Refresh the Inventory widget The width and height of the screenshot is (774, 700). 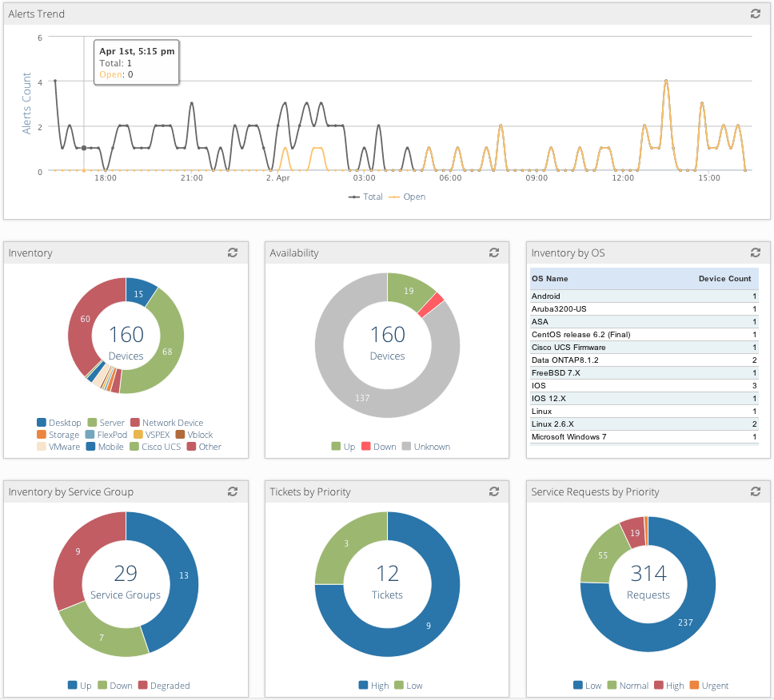(x=232, y=253)
